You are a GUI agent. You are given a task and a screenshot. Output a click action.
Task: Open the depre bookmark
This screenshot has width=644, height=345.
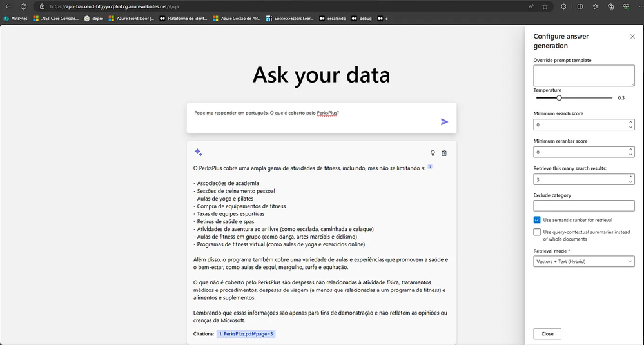coord(93,19)
